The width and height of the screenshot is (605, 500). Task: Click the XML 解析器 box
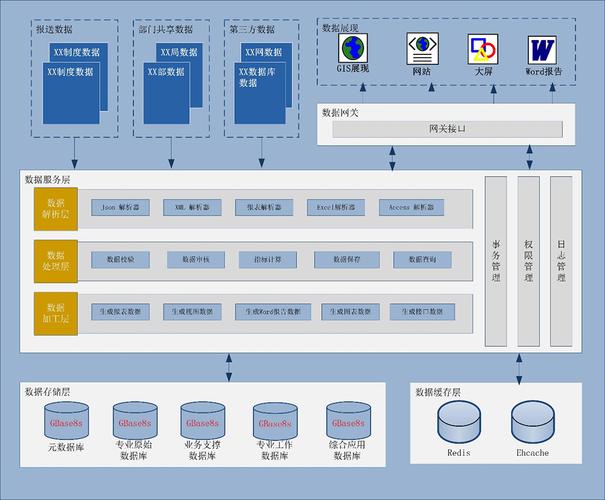click(x=192, y=208)
